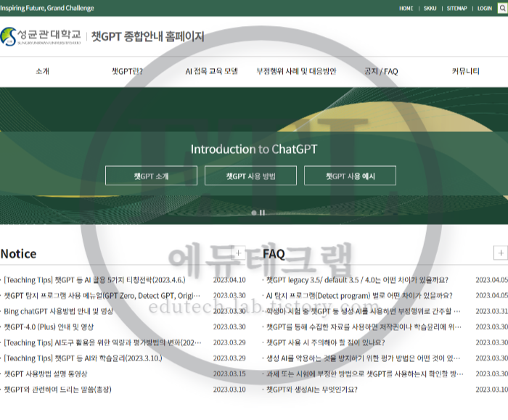Click the Notice section heading
The width and height of the screenshot is (508, 420).
(x=18, y=254)
